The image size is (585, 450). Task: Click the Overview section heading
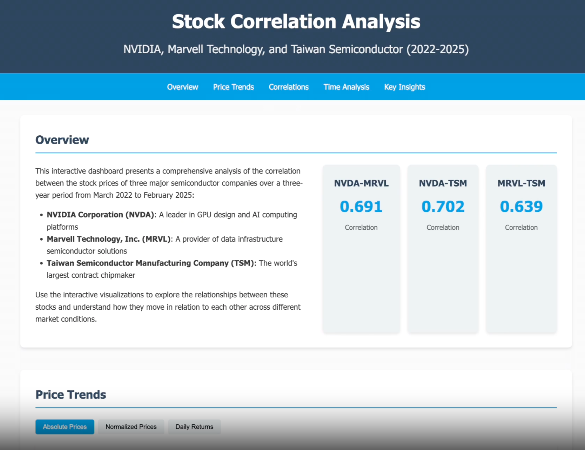coord(62,140)
